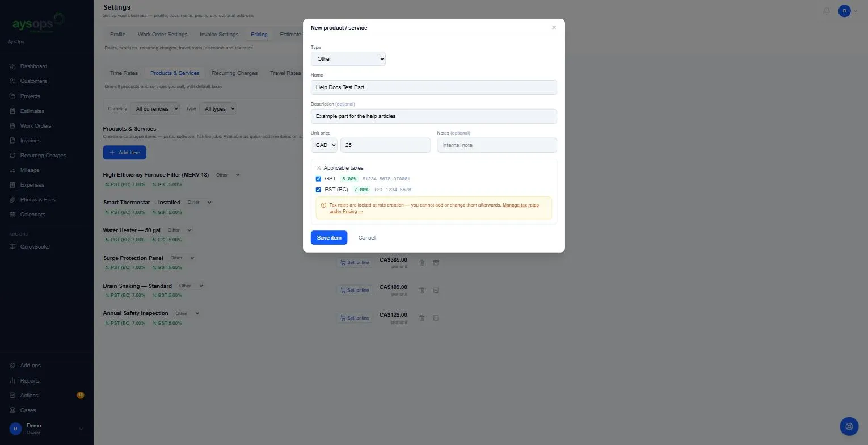This screenshot has width=868, height=445.
Task: Open the notifications bell
Action: coord(827,11)
